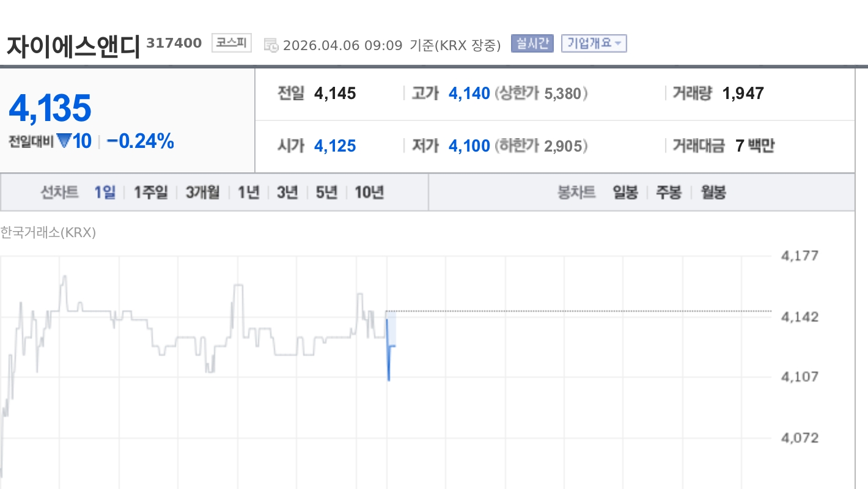Image resolution: width=868 pixels, height=489 pixels.
Task: Switch to the 3개월 chart tab
Action: pos(201,192)
